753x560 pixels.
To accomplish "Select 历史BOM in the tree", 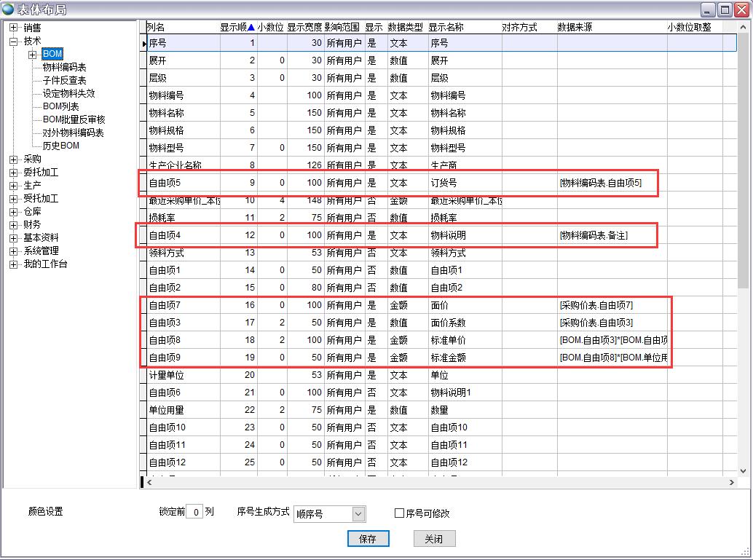I will 61,146.
